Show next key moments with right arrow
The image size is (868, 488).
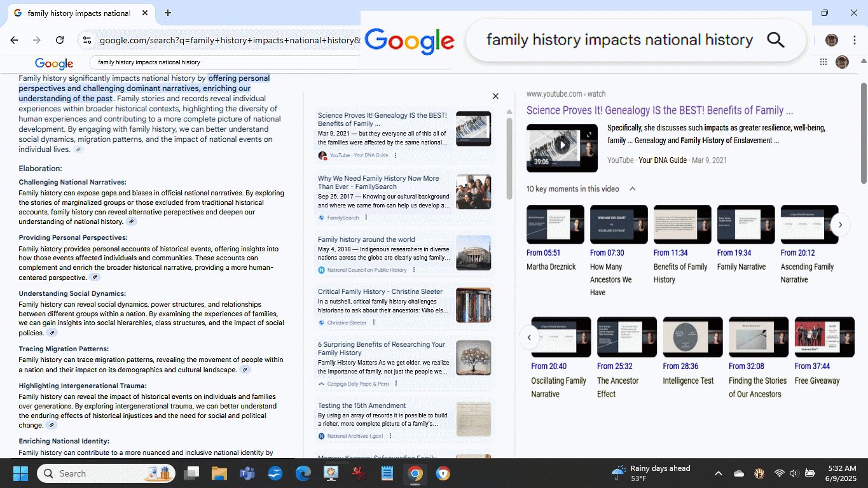click(840, 225)
